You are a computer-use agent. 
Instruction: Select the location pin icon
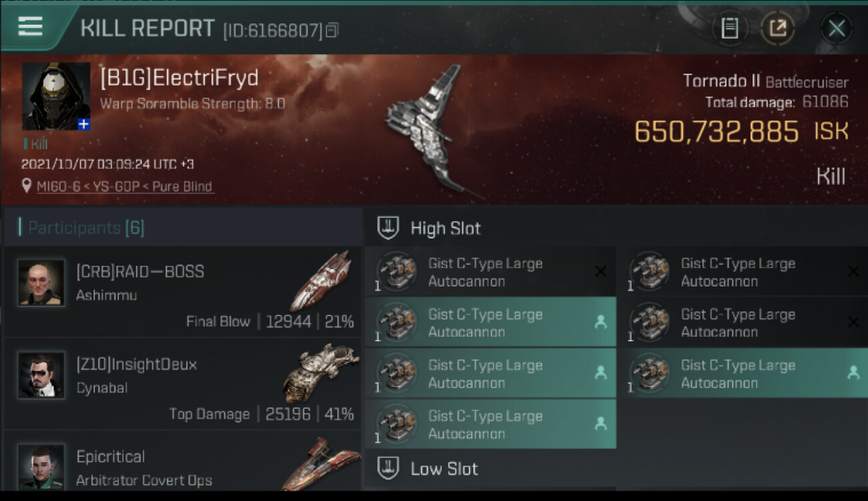pyautogui.click(x=27, y=186)
